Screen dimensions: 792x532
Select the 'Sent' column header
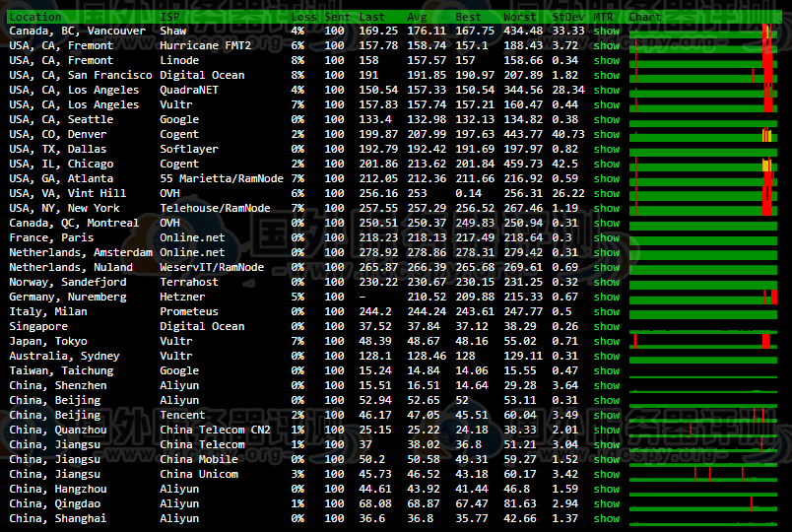click(x=338, y=17)
